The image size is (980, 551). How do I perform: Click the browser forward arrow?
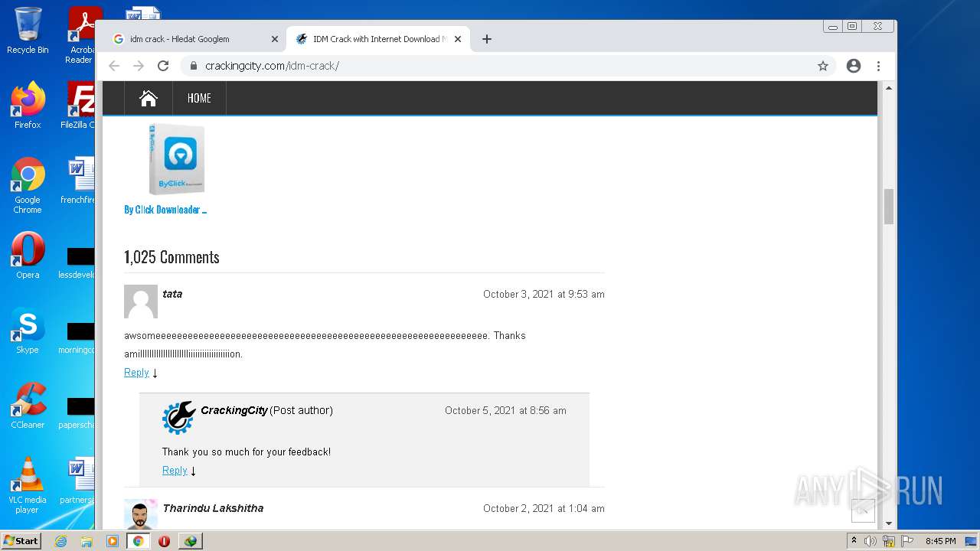139,66
